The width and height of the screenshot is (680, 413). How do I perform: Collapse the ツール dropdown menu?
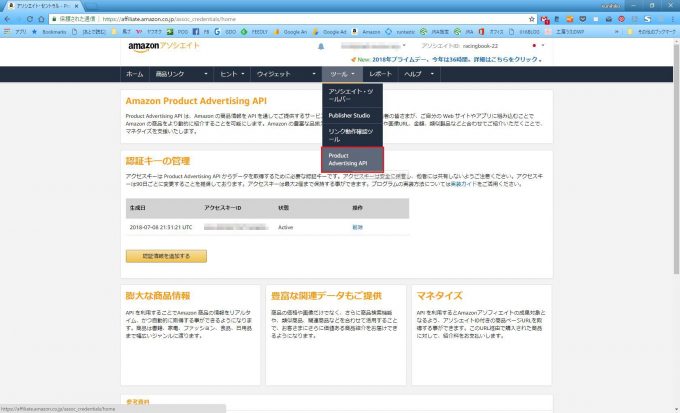342,74
